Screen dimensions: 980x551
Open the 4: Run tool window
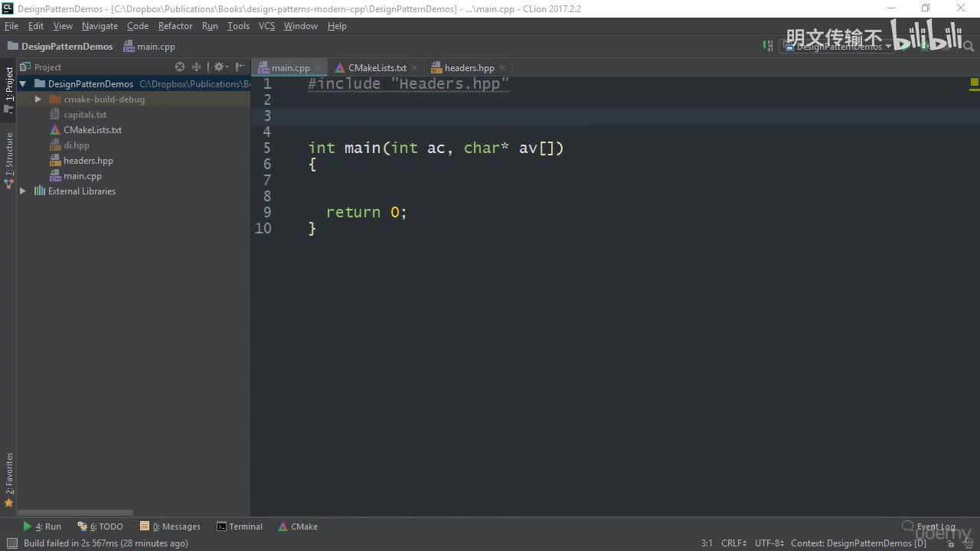tap(42, 527)
